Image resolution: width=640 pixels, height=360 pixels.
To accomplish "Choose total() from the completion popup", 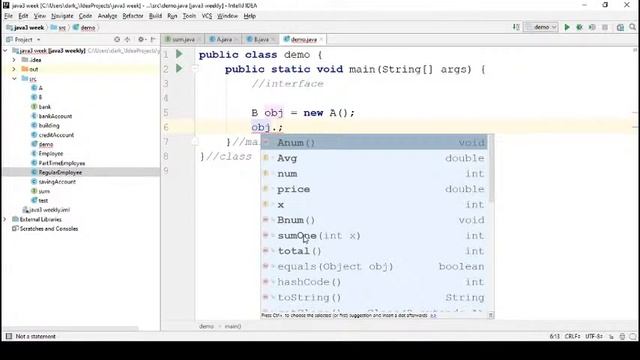I will click(374, 251).
